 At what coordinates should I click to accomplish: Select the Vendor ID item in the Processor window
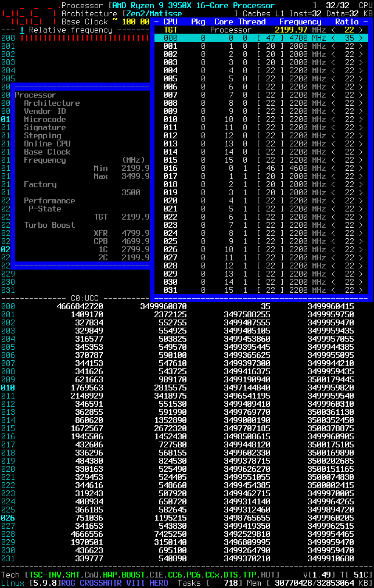(x=45, y=112)
